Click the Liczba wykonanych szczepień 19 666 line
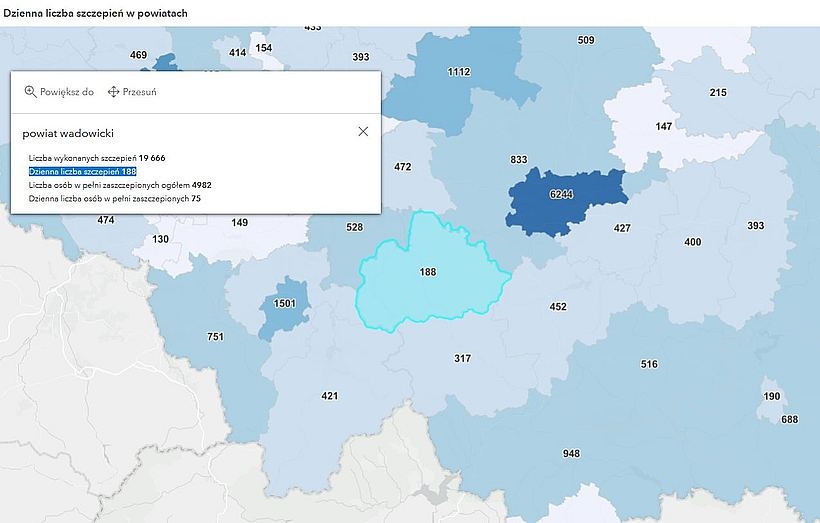Viewport: 820px width, 523px height. (x=97, y=158)
